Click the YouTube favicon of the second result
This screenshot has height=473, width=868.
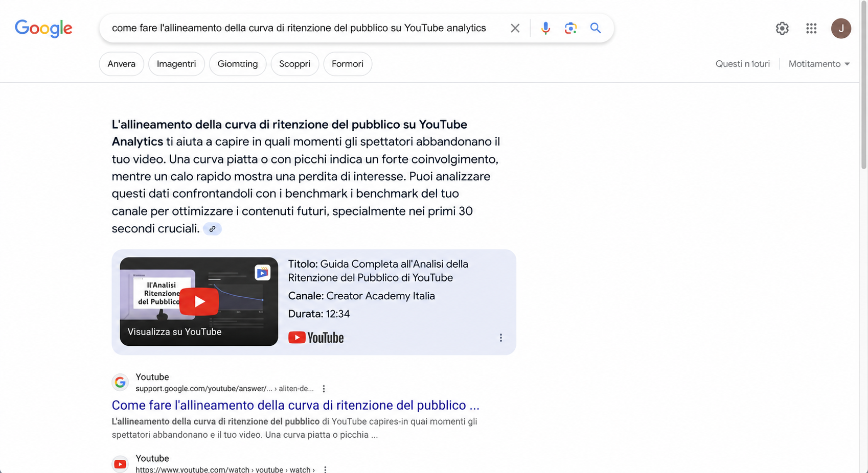click(x=120, y=464)
